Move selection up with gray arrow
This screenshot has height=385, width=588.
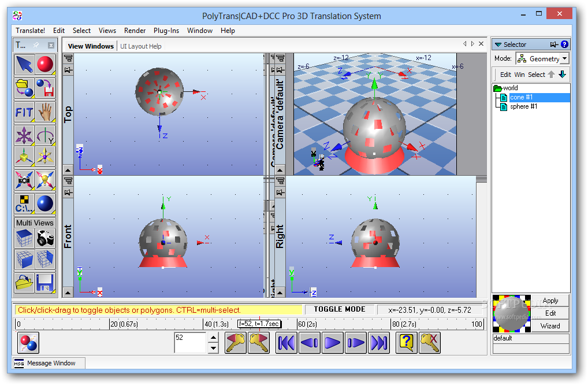tap(551, 75)
